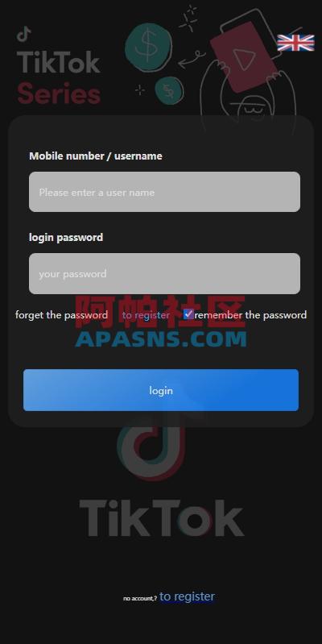
Task: Click the "login password" label
Action: tap(66, 238)
